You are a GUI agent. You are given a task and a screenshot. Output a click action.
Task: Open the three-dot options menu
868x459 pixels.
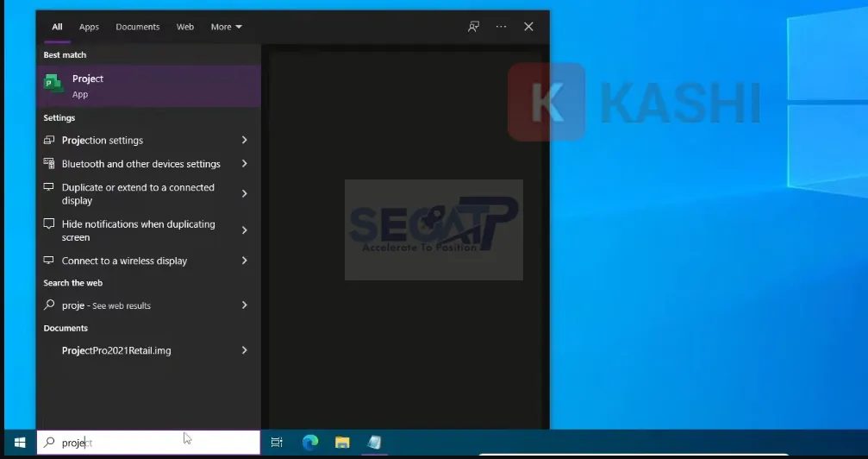501,27
